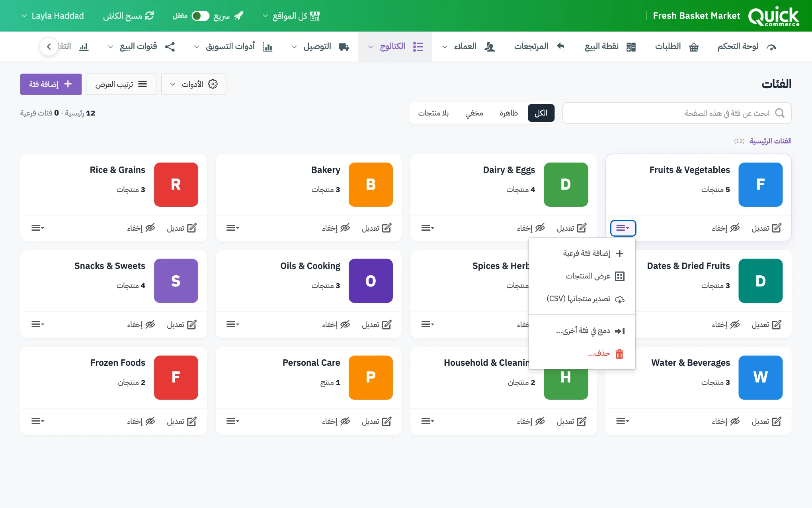Go to المرتجعات returns
Screen dimensions: 812x508
tap(539, 47)
